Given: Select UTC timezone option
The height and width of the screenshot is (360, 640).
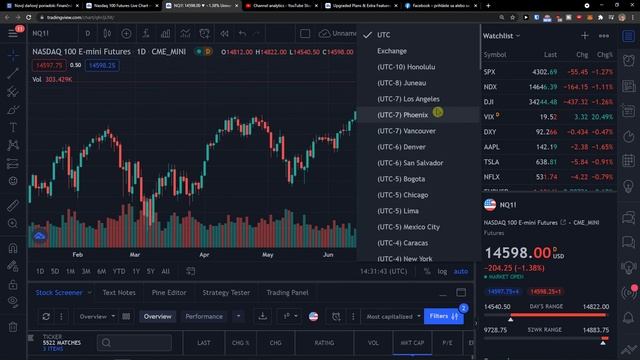Looking at the screenshot, I should pyautogui.click(x=418, y=35).
